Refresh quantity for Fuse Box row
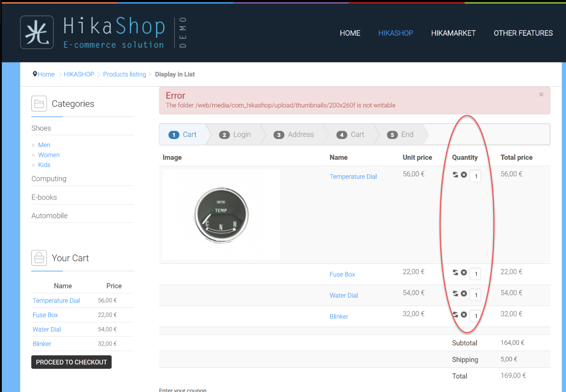Image resolution: width=566 pixels, height=392 pixels. [x=455, y=272]
